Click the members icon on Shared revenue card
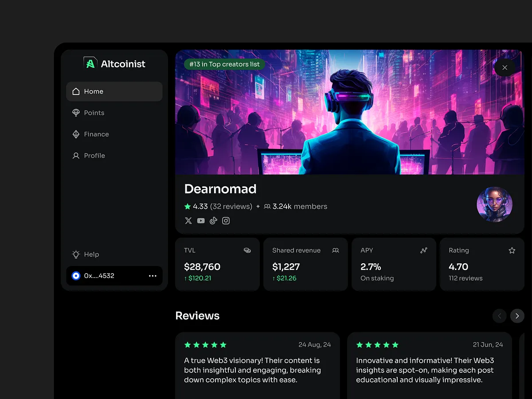Viewport: 532px width, 399px height. click(336, 250)
